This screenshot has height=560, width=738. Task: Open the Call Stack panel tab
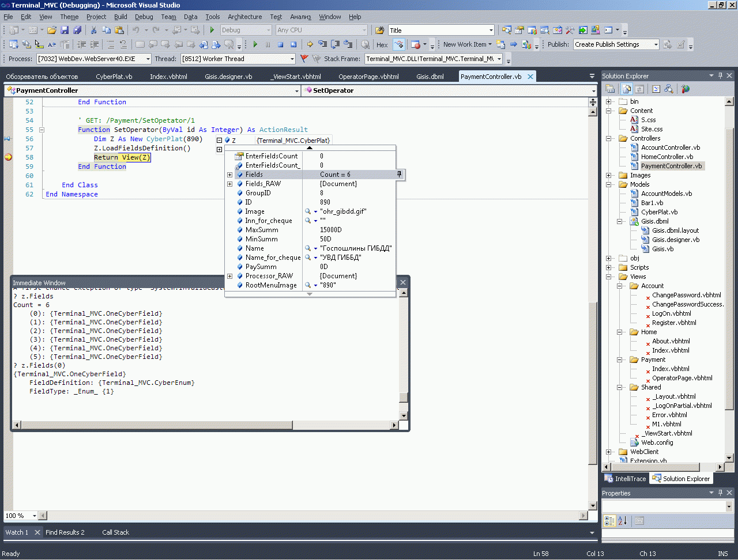point(115,532)
